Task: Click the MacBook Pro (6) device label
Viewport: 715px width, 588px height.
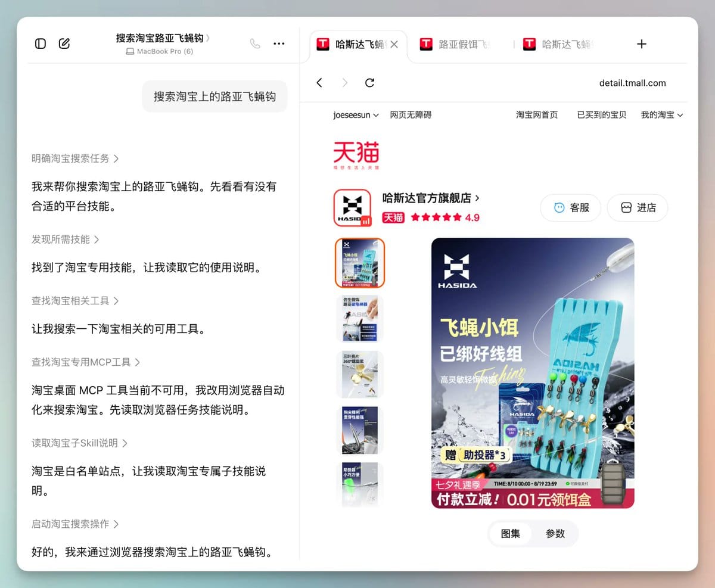Action: [160, 51]
